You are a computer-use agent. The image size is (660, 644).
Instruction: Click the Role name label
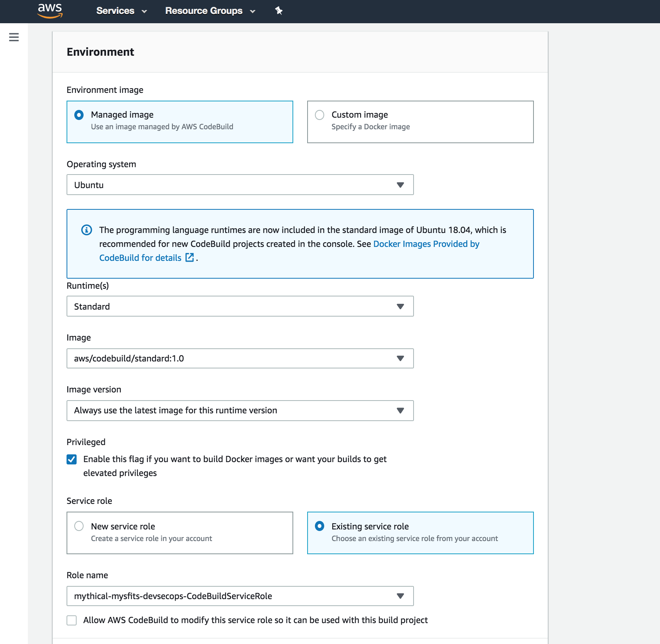(87, 575)
